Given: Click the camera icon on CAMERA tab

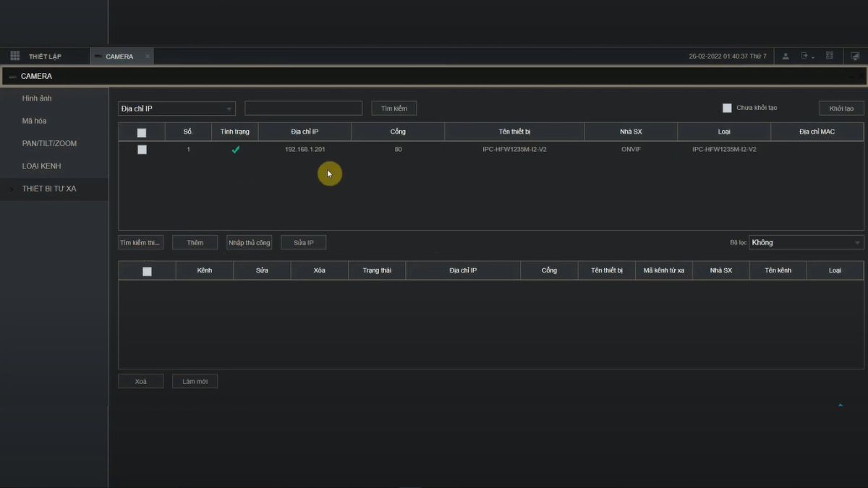Looking at the screenshot, I should click(98, 56).
